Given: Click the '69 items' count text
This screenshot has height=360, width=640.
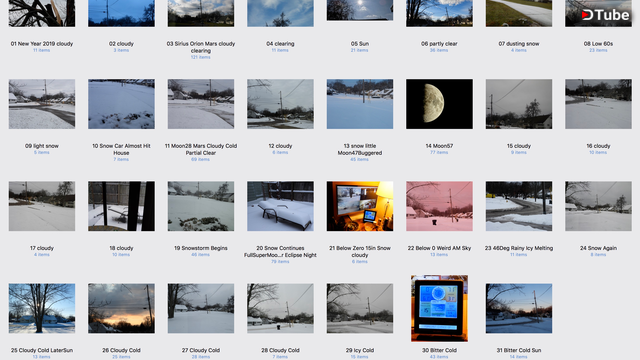Looking at the screenshot, I should (201, 159).
